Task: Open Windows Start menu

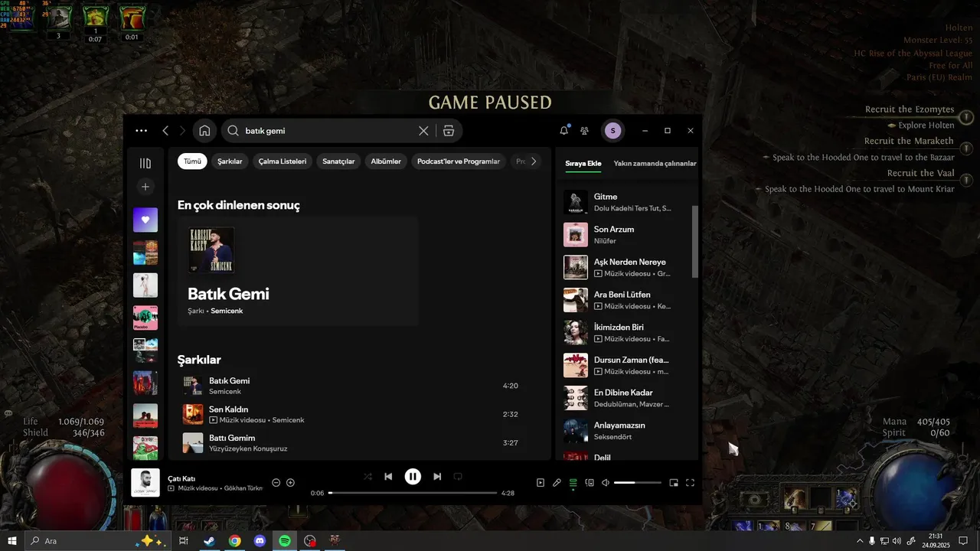Action: [12, 541]
